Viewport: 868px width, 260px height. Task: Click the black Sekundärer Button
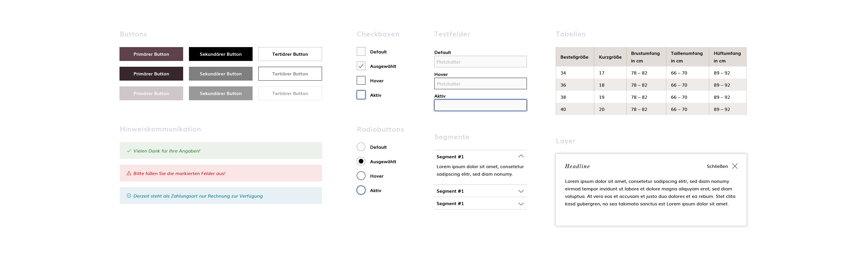pyautogui.click(x=221, y=54)
